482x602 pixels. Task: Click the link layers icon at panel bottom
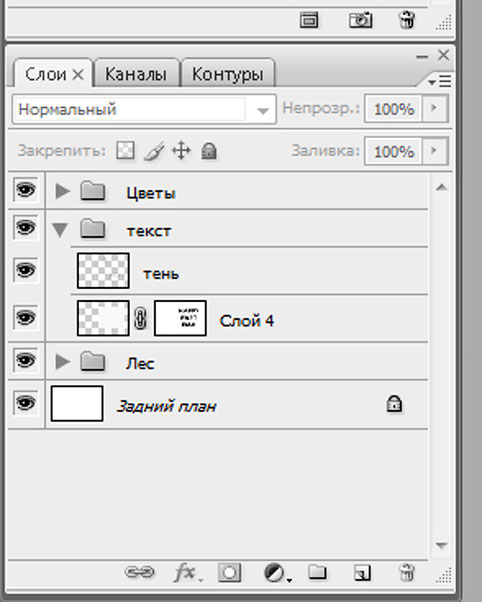pyautogui.click(x=139, y=572)
